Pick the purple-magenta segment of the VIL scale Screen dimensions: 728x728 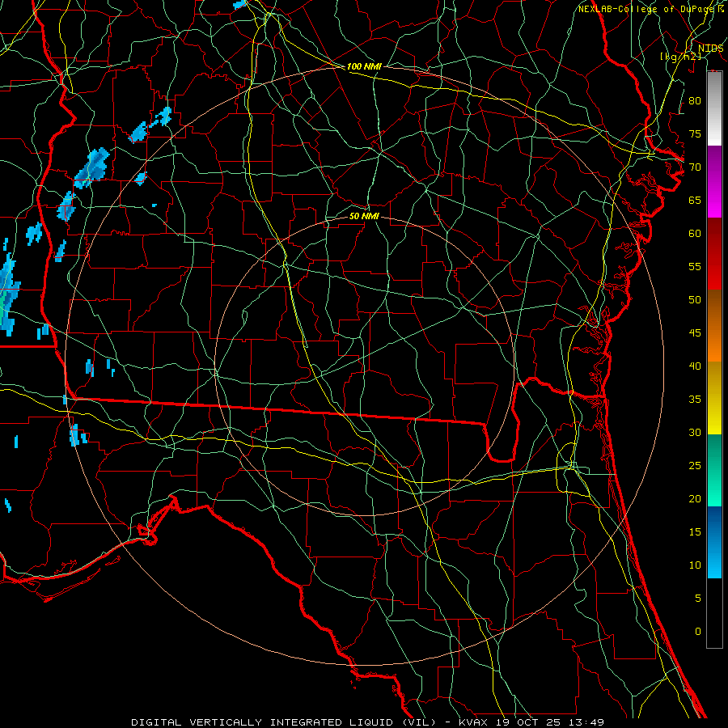714,181
